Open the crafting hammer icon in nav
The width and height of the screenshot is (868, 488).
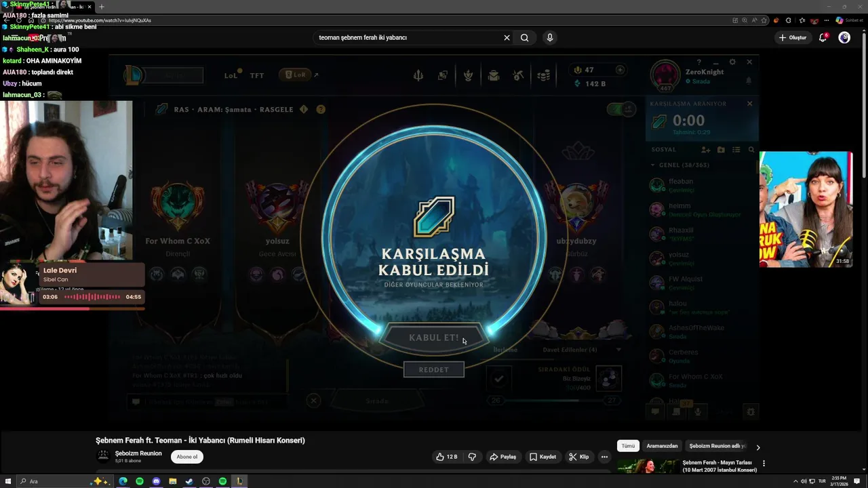(x=519, y=75)
